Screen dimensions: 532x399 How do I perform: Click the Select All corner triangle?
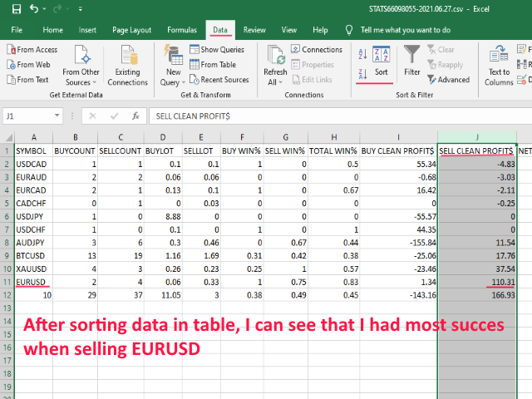click(8, 137)
